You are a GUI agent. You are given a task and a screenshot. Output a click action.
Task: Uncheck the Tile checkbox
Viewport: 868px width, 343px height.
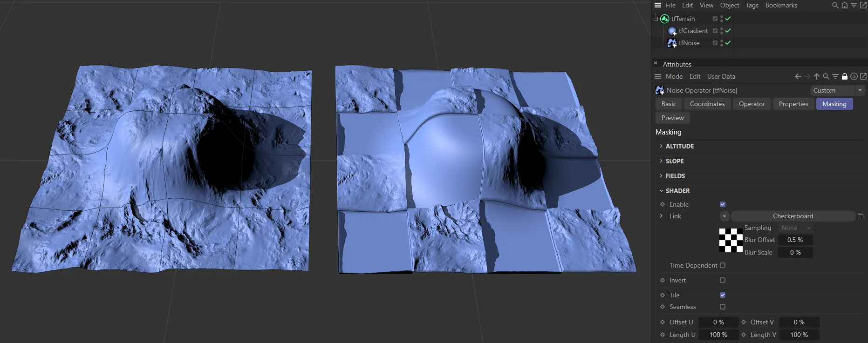[x=723, y=295]
